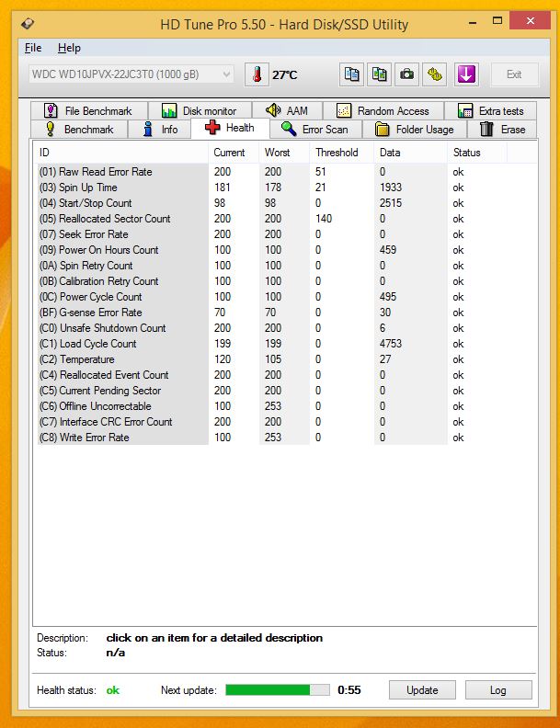
Task: Switch to the Erase tab
Action: (x=502, y=130)
